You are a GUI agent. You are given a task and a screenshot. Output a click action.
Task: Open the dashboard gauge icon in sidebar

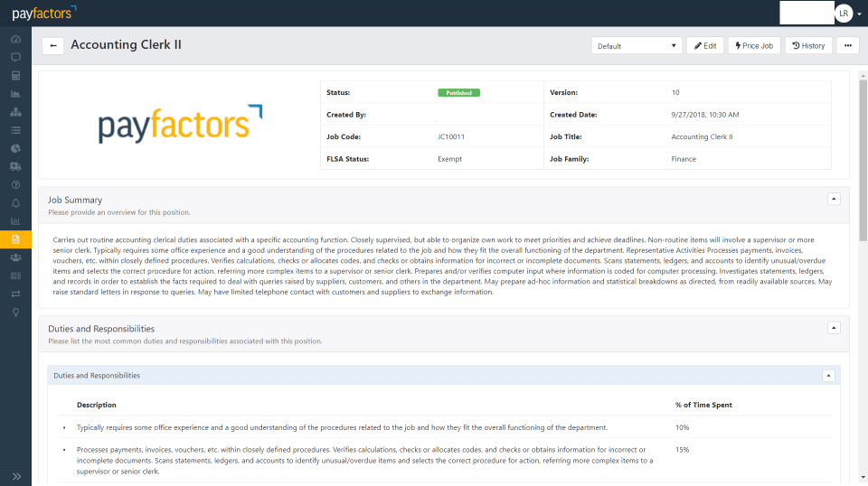point(15,40)
